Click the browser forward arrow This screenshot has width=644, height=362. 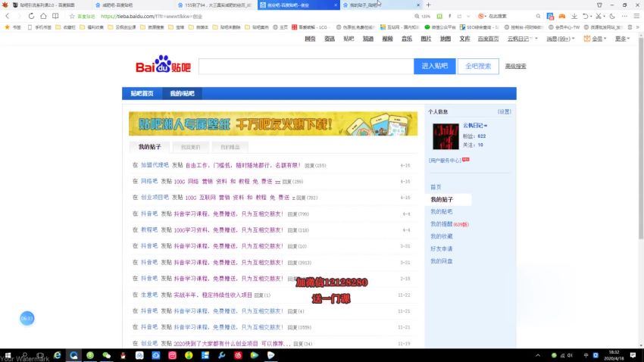pyautogui.click(x=19, y=16)
